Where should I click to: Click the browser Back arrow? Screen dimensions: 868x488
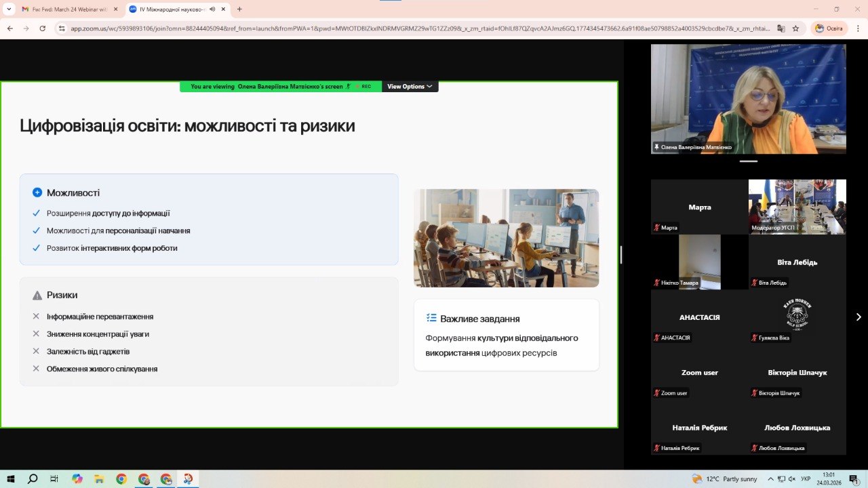tap(9, 30)
